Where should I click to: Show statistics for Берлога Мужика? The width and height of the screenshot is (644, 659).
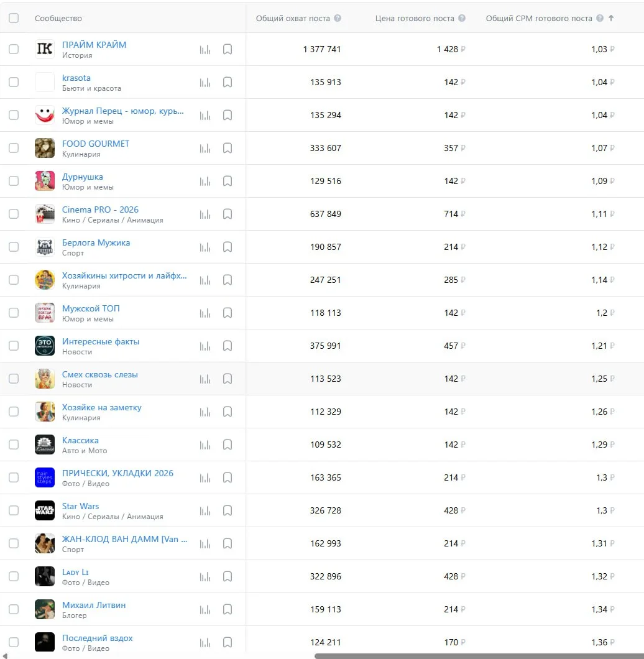205,247
